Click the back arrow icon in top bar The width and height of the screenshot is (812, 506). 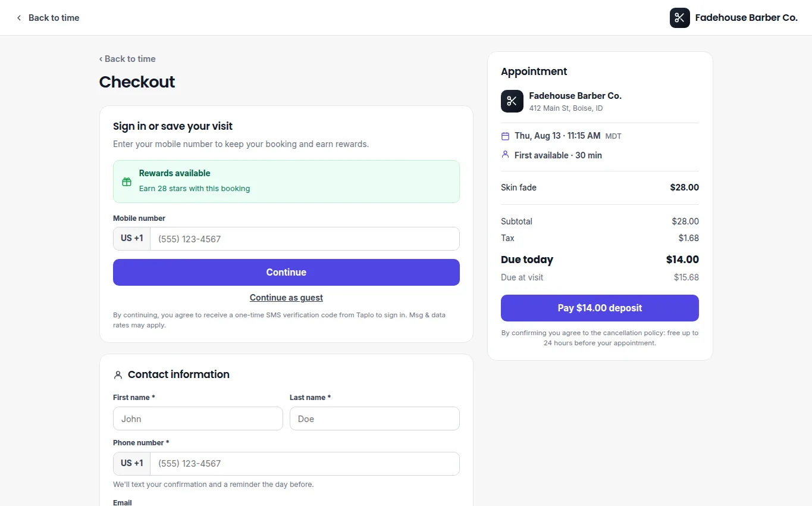pos(19,18)
